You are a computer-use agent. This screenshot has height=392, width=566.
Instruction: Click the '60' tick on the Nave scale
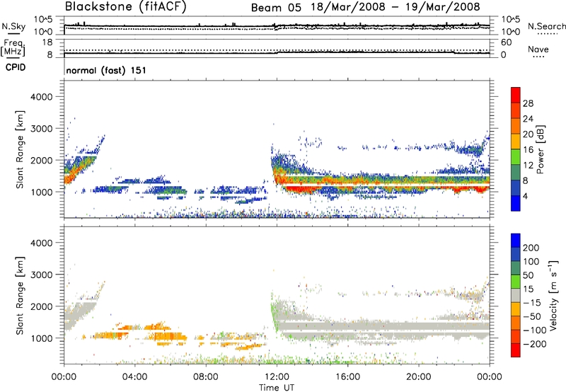tap(507, 42)
